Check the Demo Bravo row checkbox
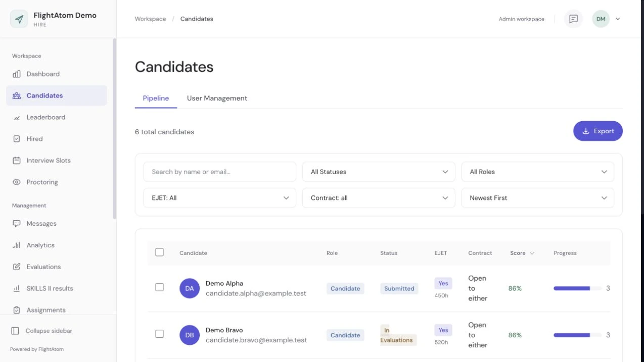The width and height of the screenshot is (644, 362). tap(159, 334)
